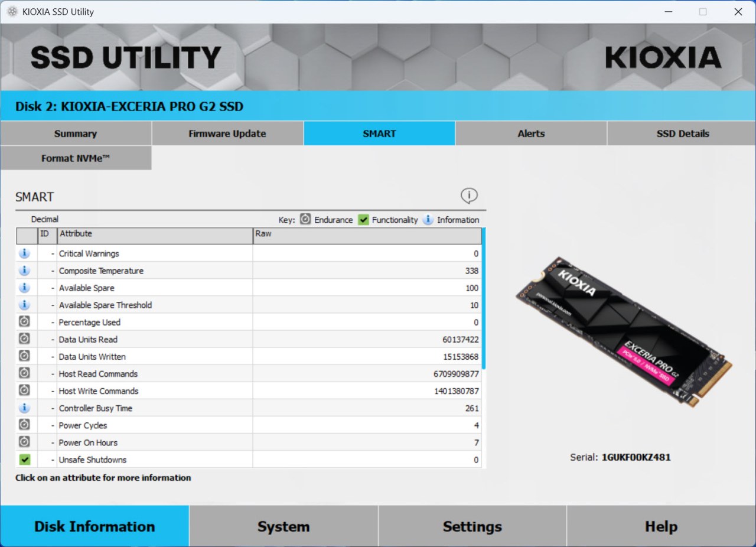Viewport: 756px width, 547px height.
Task: Select the Composite Temperature attribute
Action: point(101,271)
